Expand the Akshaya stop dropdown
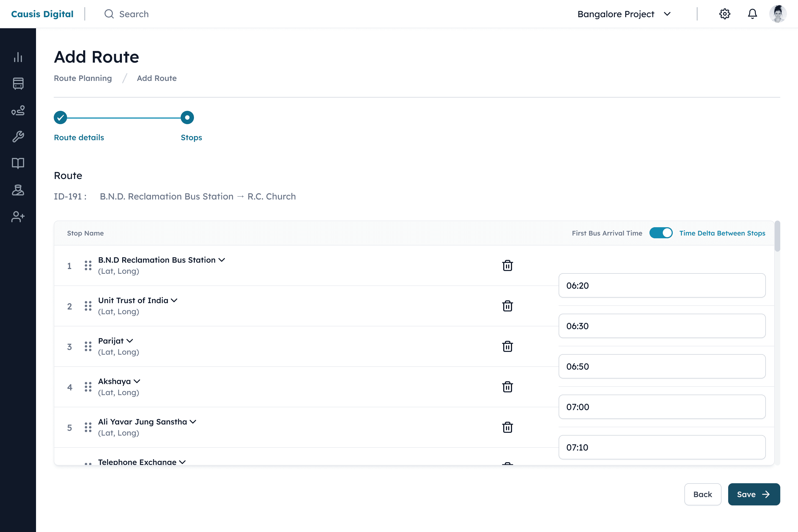Image resolution: width=798 pixels, height=532 pixels. coord(137,381)
